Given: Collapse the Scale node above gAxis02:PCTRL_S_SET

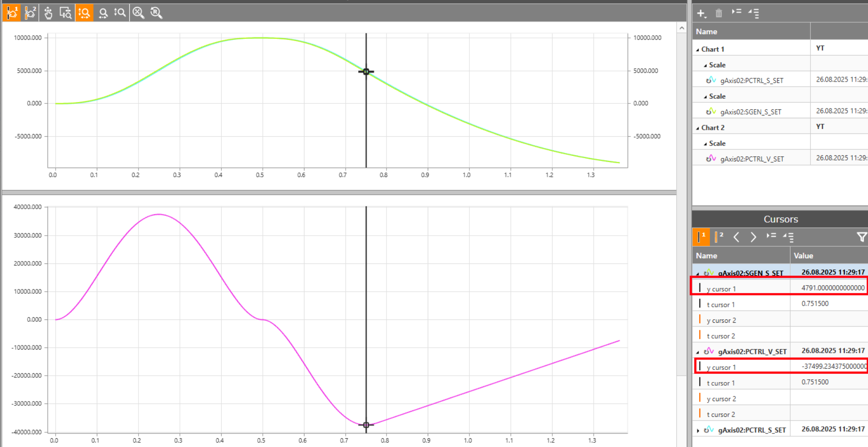Looking at the screenshot, I should tap(705, 65).
